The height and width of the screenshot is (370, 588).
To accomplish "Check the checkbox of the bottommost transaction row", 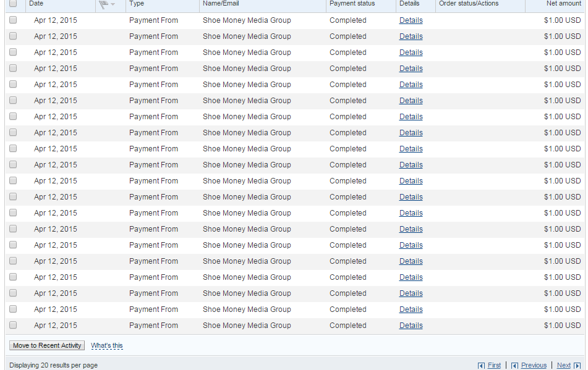I will click(13, 325).
